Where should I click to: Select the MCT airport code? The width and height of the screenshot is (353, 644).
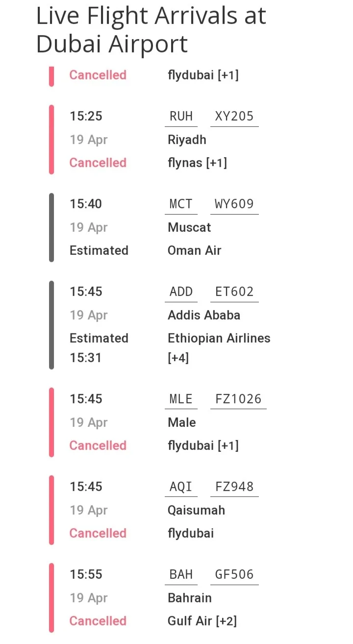point(181,204)
